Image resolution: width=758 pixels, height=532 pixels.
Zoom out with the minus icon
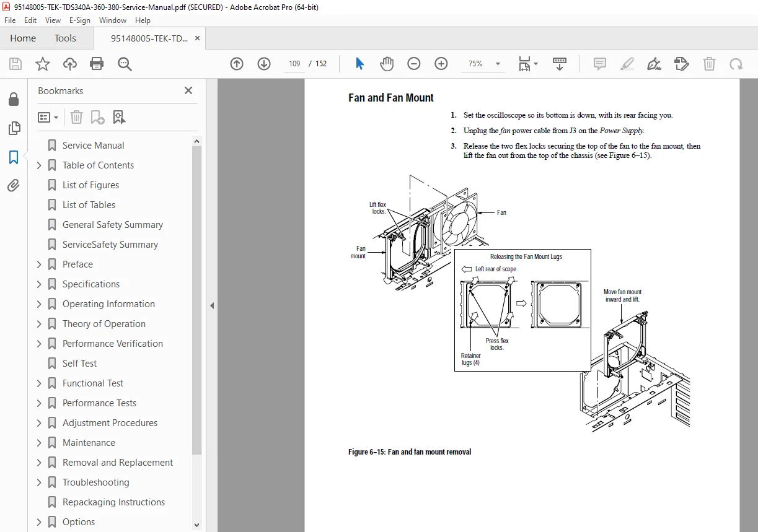[x=414, y=64]
